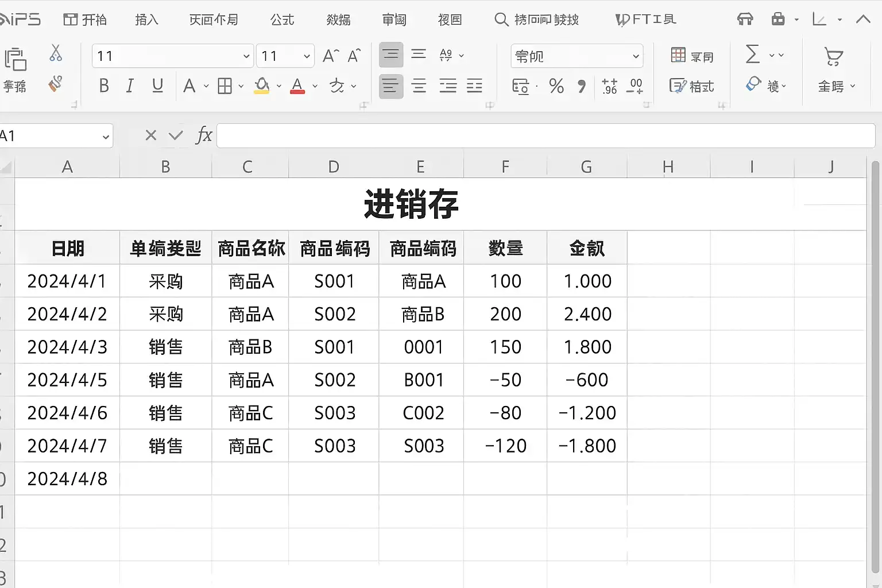This screenshot has height=588, width=882.
Task: Switch to the first ribbon tab
Action: pyautogui.click(x=85, y=20)
